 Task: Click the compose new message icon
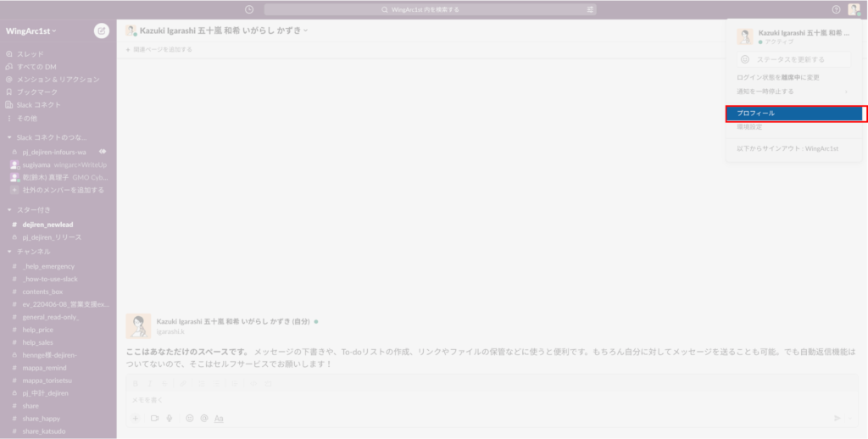102,31
